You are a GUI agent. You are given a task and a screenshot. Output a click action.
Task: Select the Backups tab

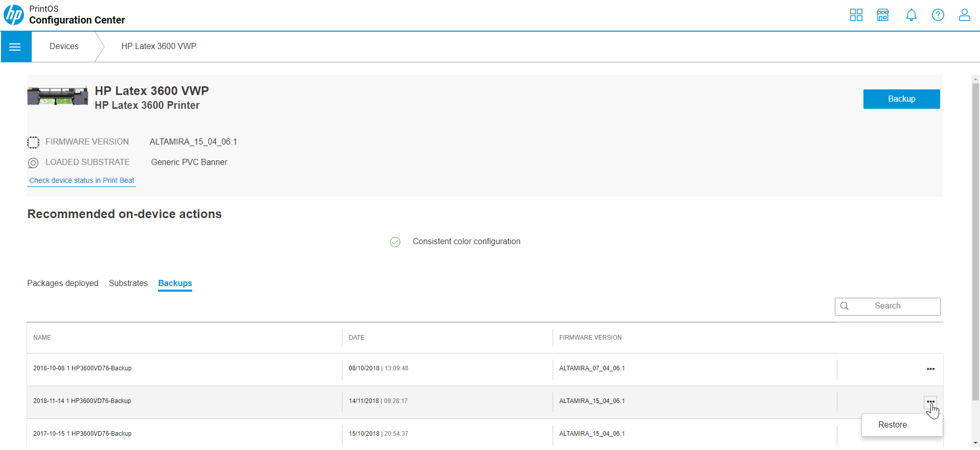tap(175, 283)
